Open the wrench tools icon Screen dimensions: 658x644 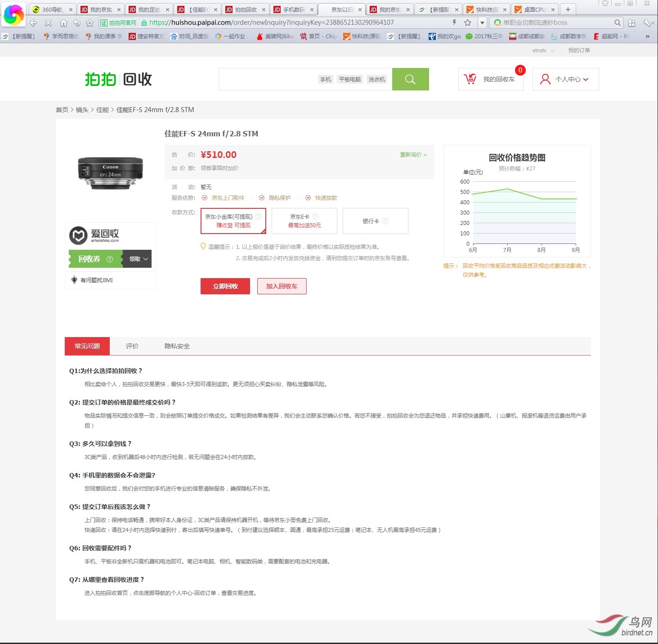647,23
